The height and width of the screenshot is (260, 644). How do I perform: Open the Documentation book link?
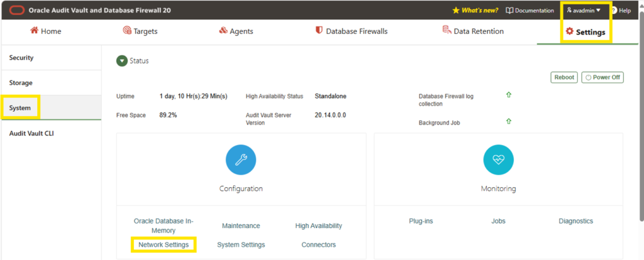tap(530, 11)
